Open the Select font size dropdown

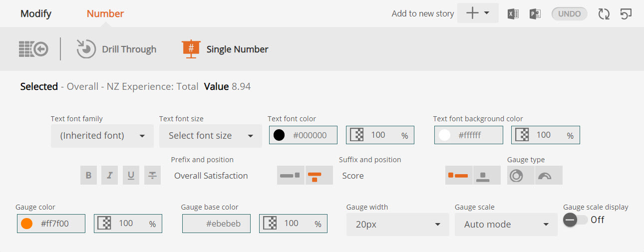pos(211,136)
